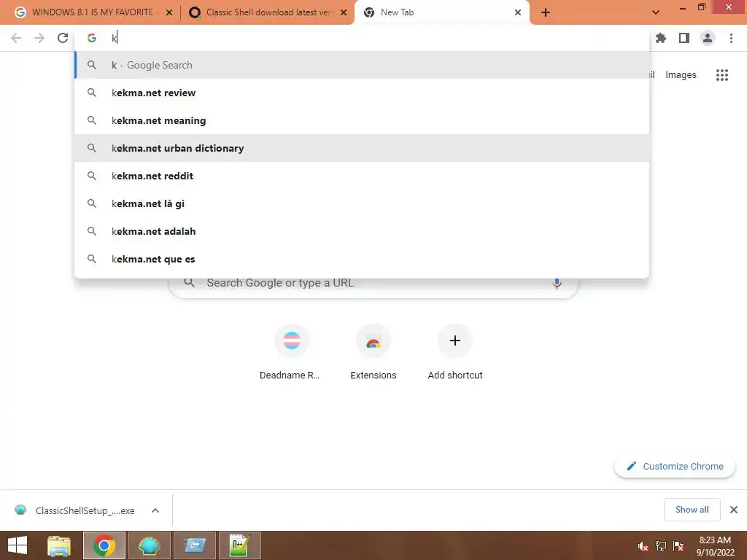Click Customize Chrome button

pyautogui.click(x=675, y=466)
